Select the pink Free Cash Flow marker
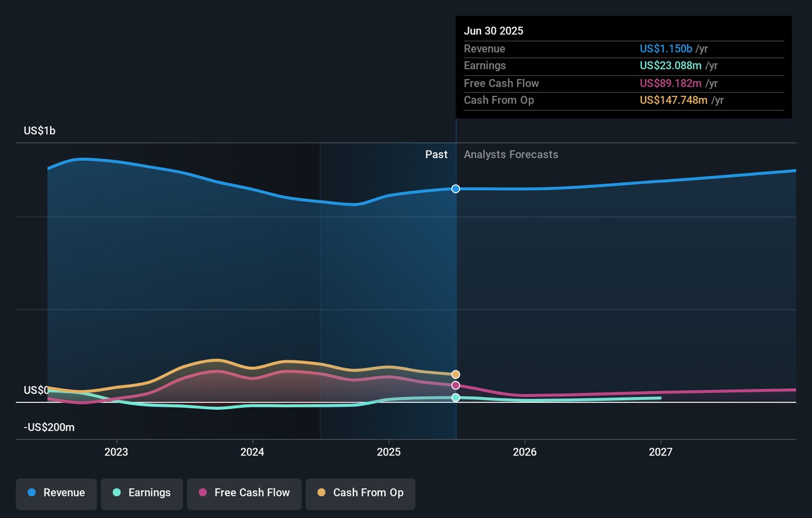This screenshot has height=518, width=812. (456, 386)
